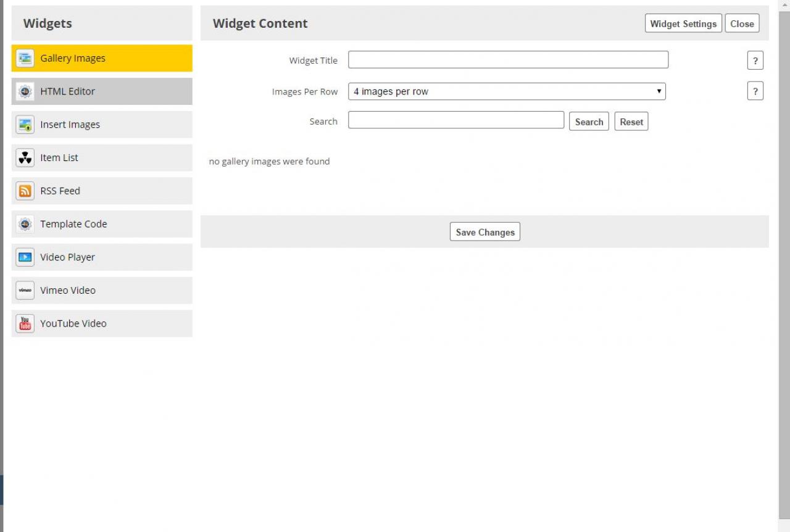Image resolution: width=790 pixels, height=532 pixels.
Task: Select the HTML Editor widget label
Action: tap(68, 91)
